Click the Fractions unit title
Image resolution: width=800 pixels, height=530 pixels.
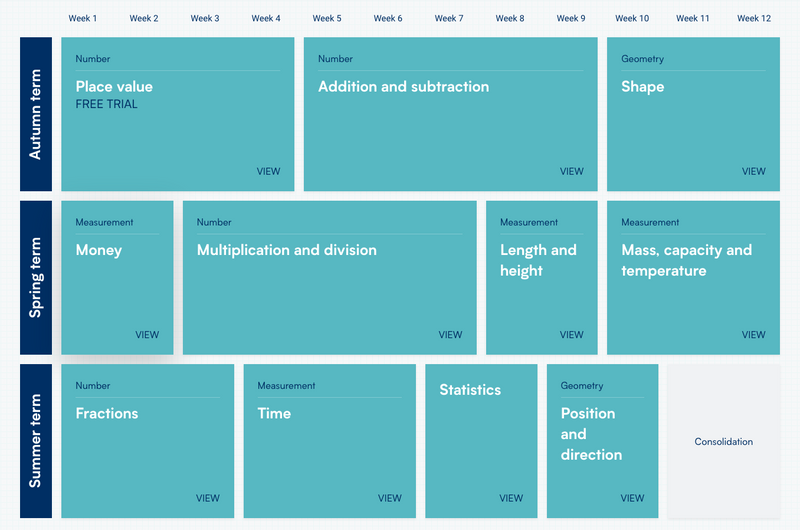pos(107,413)
